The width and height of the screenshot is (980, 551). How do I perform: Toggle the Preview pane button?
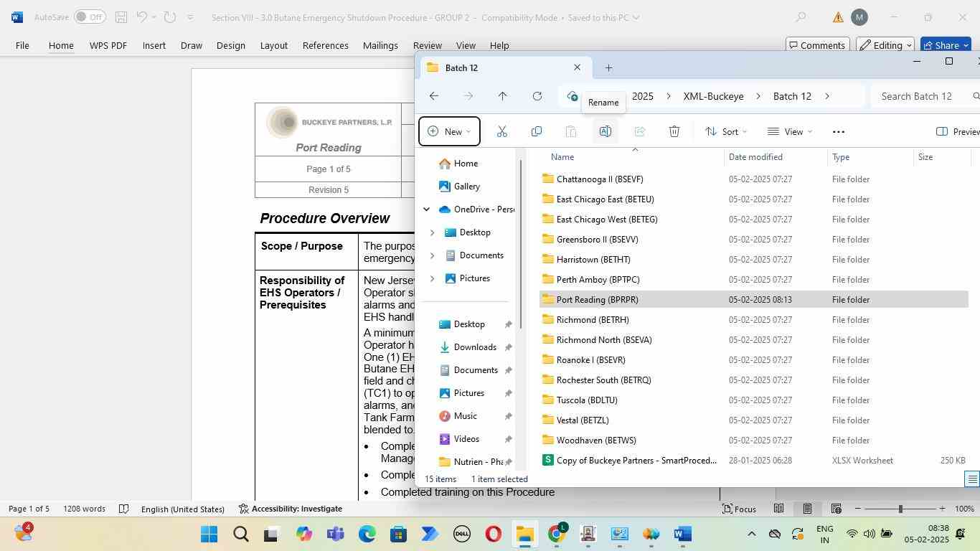(957, 131)
